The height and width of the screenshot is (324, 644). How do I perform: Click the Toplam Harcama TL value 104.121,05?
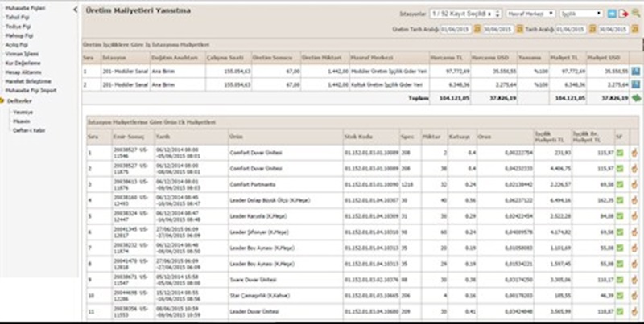pos(453,98)
